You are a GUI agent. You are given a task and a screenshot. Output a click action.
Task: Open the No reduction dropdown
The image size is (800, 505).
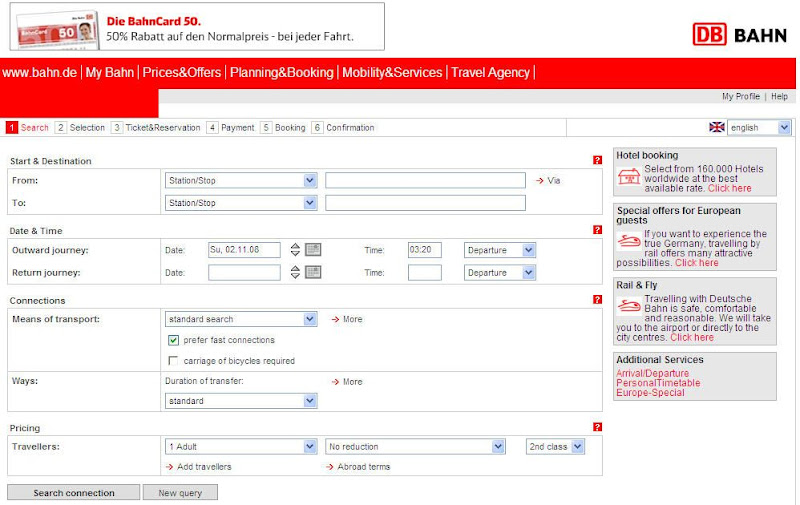coord(415,446)
